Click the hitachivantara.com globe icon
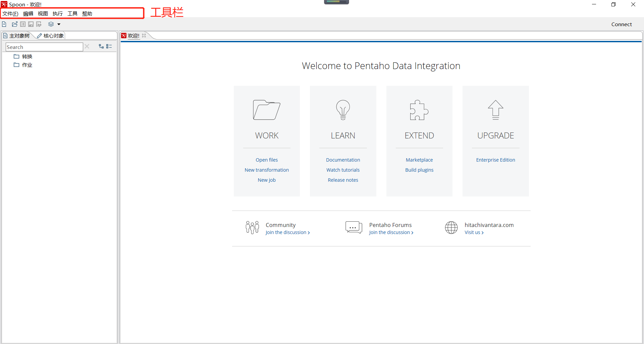This screenshot has height=344, width=644. (451, 227)
